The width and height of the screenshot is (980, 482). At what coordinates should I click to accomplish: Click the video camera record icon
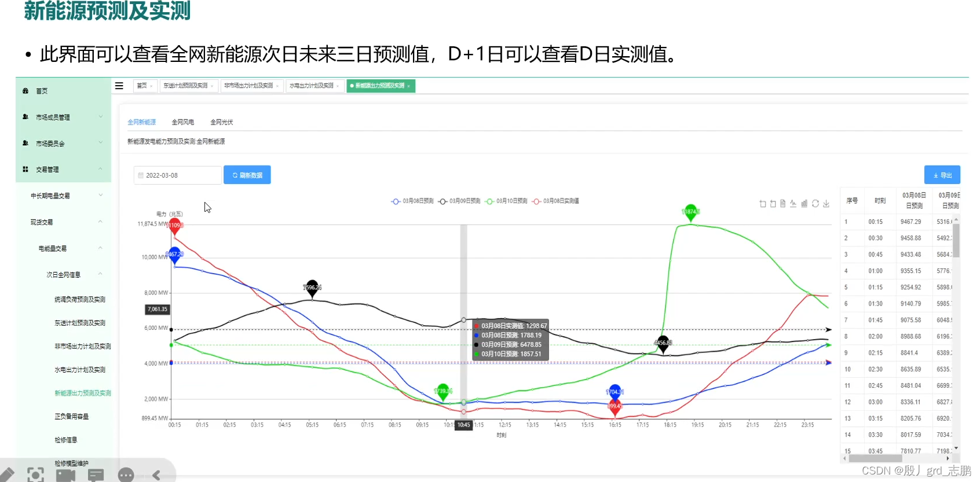coord(66,476)
